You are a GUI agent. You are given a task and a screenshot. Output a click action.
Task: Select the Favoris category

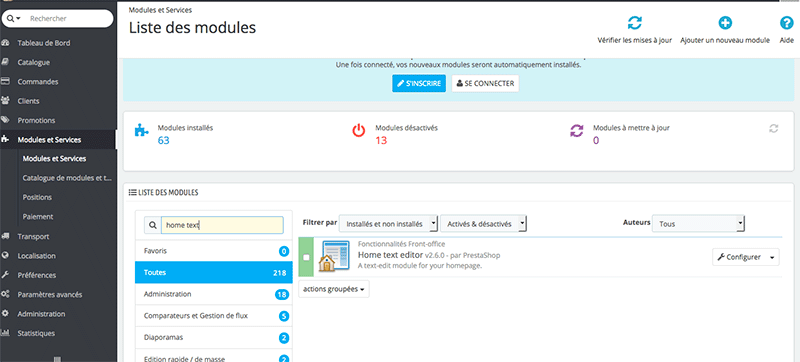[x=214, y=251]
